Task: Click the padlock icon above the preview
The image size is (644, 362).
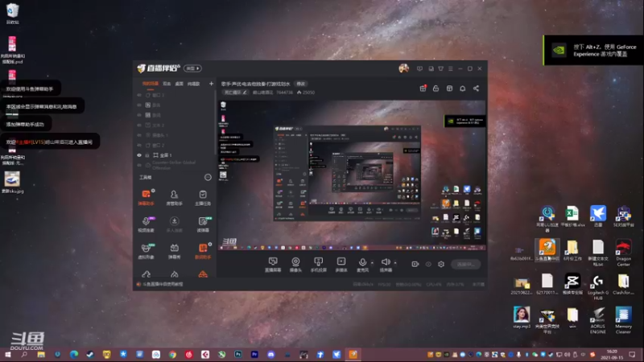Action: click(436, 88)
